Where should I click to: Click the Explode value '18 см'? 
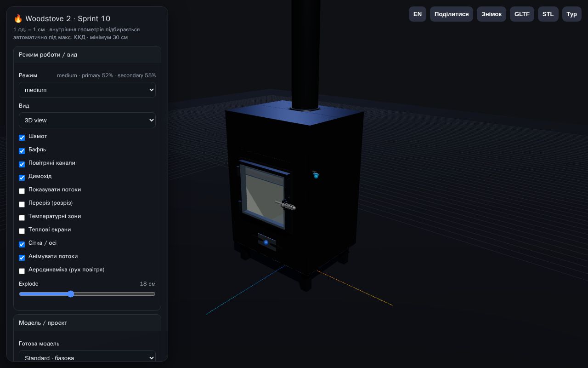click(x=147, y=284)
